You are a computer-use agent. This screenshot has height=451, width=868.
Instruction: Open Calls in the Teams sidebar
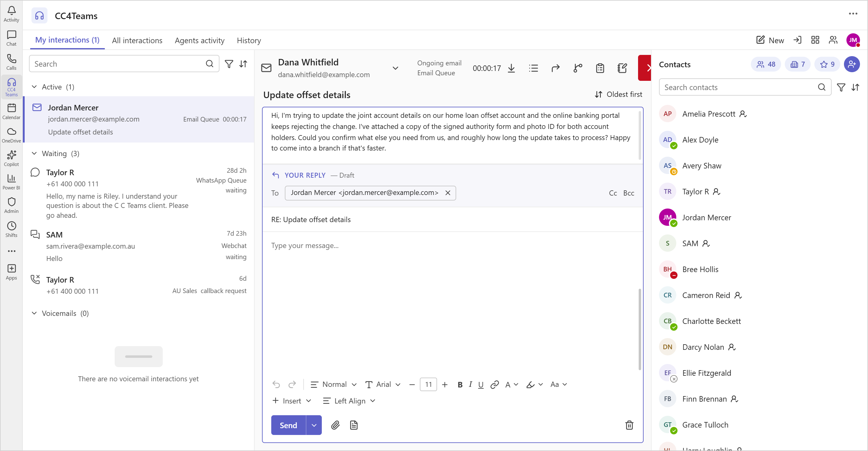click(11, 62)
